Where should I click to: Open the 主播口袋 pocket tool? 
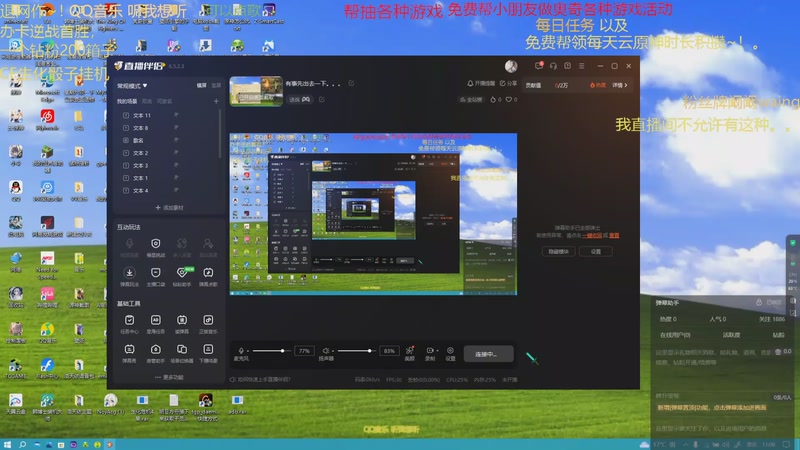pos(156,277)
